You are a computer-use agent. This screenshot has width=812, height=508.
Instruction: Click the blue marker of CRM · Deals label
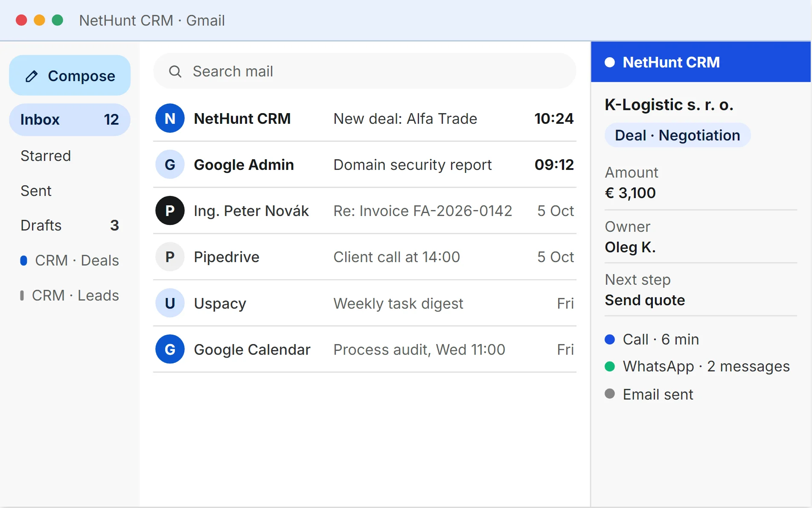click(24, 260)
